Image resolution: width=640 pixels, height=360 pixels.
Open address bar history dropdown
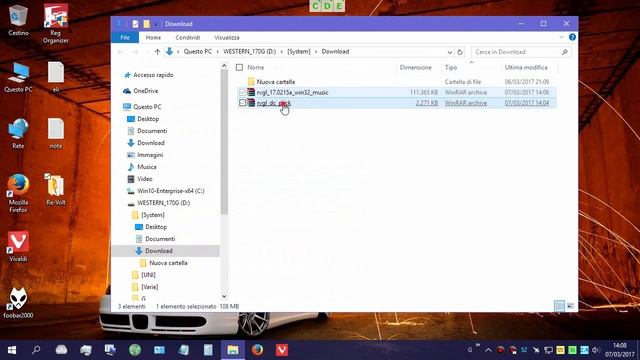point(449,52)
